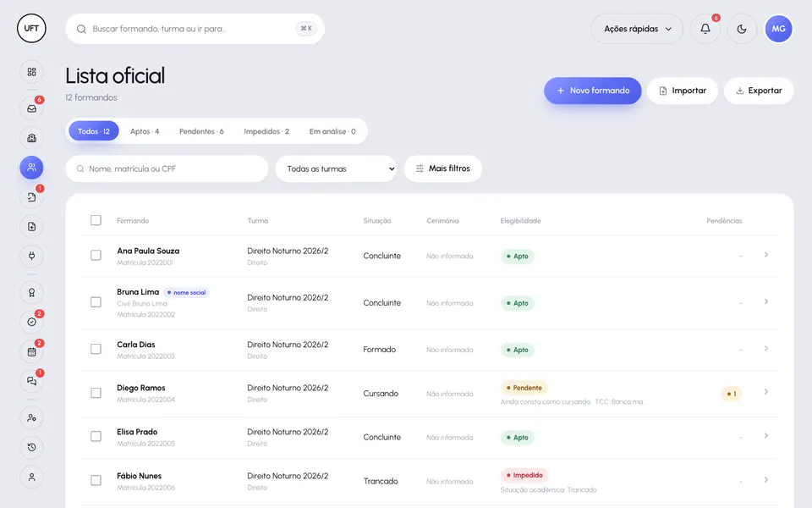The image size is (812, 508).
Task: Open the award ribbon icon in sidebar
Action: point(31,292)
